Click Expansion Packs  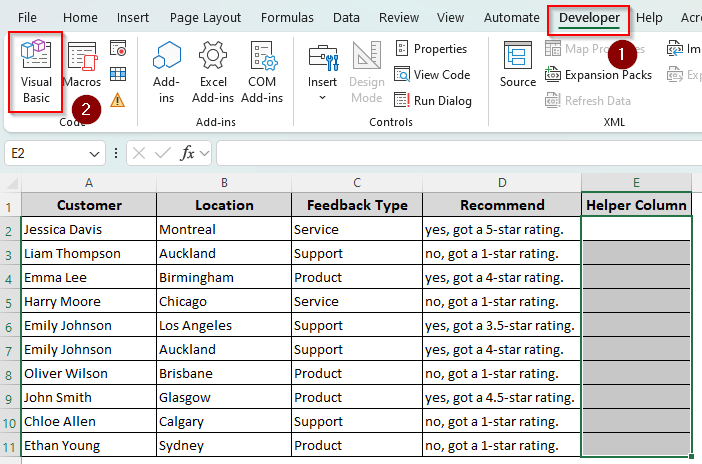(x=598, y=74)
